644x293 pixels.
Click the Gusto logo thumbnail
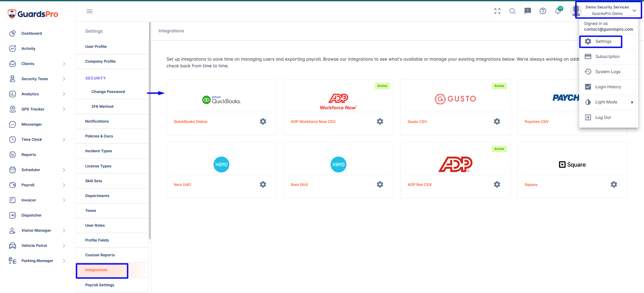click(x=455, y=99)
